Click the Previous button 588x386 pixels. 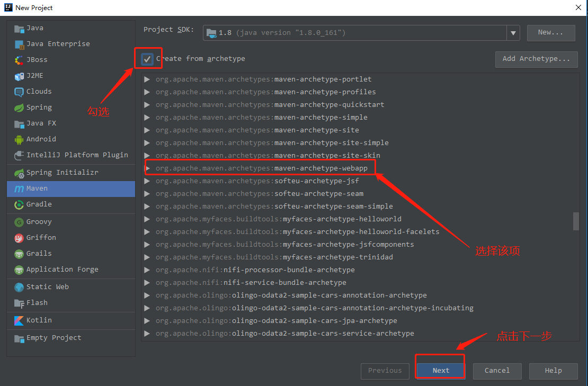coord(385,371)
